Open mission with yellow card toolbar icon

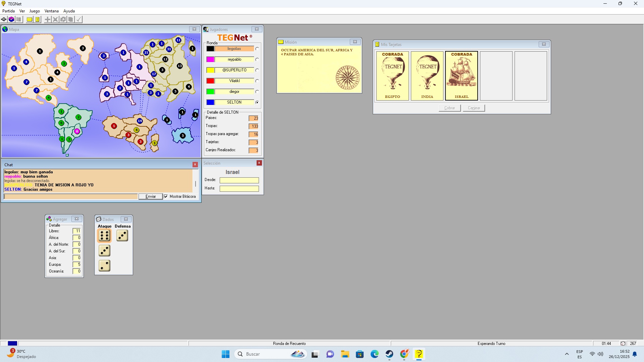click(x=30, y=19)
